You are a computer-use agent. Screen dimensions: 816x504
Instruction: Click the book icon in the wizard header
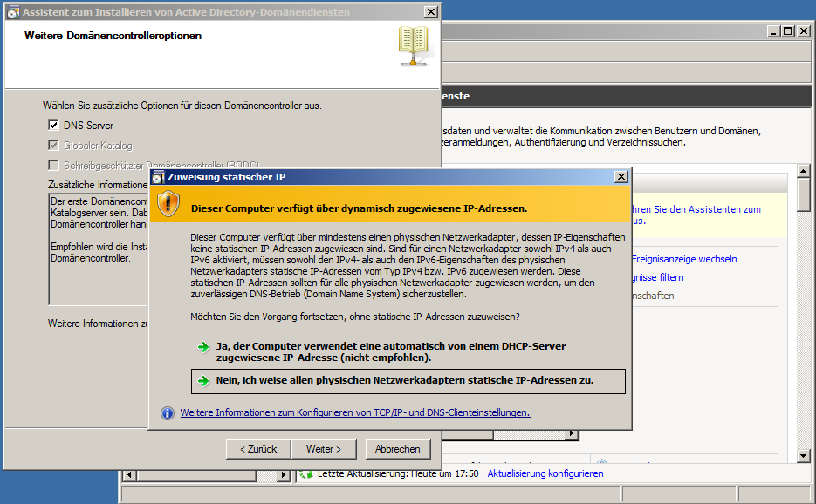pyautogui.click(x=414, y=47)
